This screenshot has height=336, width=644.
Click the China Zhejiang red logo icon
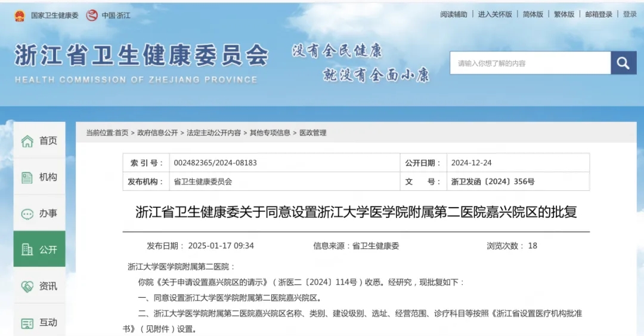pyautogui.click(x=92, y=16)
